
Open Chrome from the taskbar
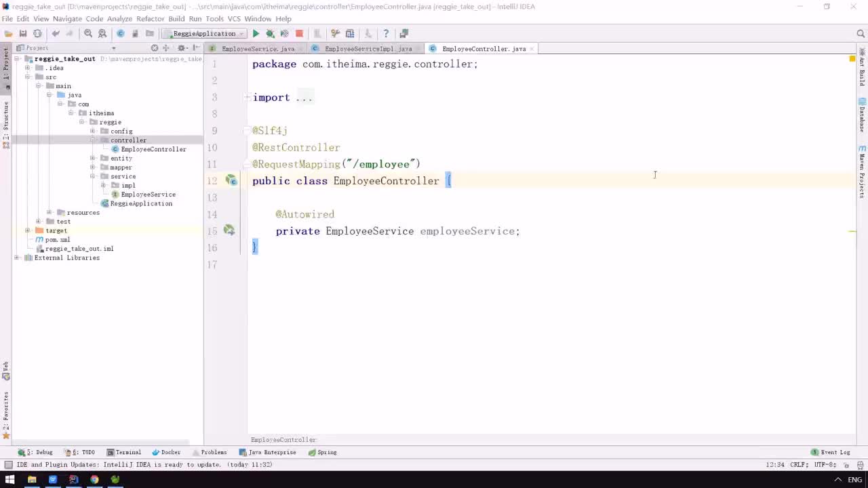click(94, 480)
